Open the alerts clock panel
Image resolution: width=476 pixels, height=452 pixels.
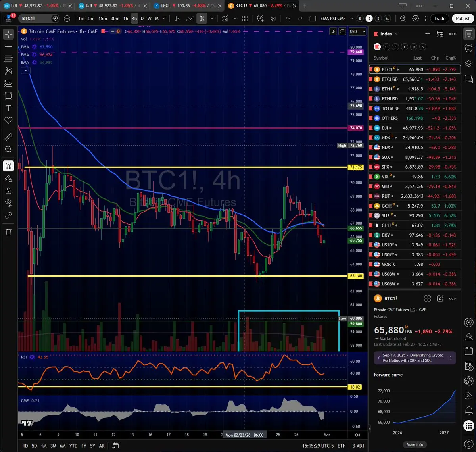(469, 48)
